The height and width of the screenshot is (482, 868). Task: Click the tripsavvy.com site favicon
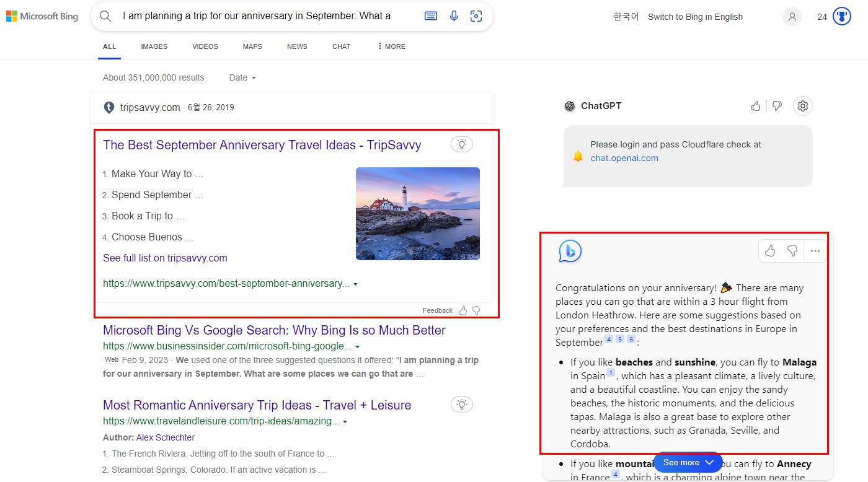109,107
